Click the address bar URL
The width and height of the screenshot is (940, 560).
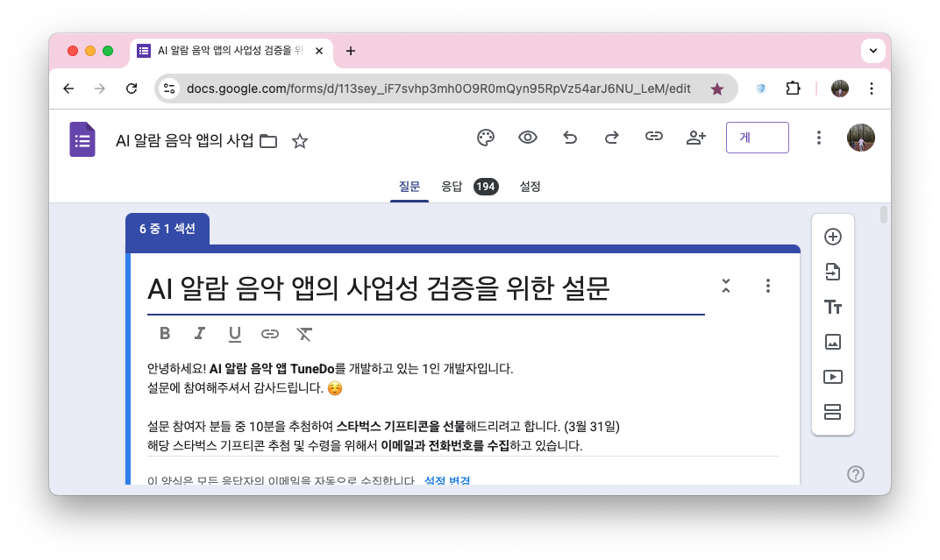coord(438,89)
